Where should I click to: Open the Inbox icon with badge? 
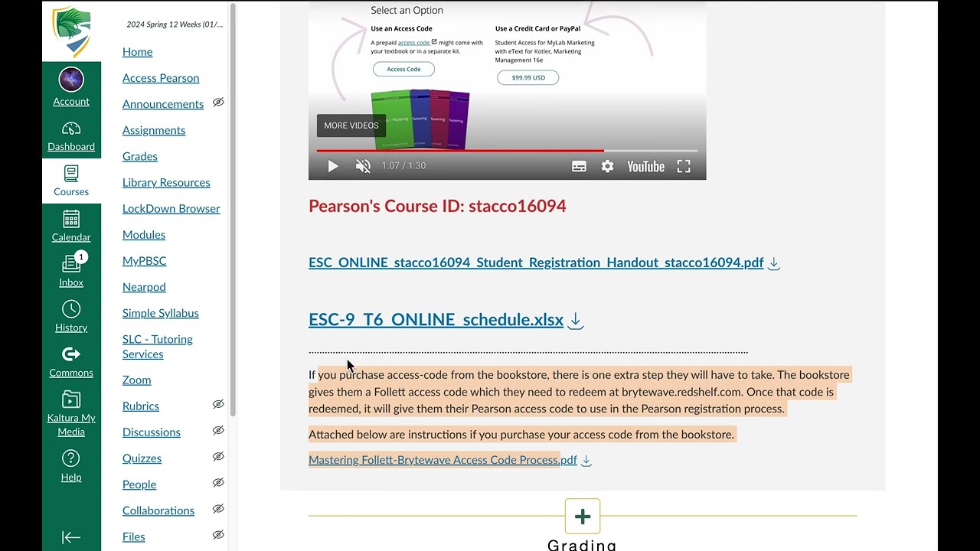click(71, 263)
